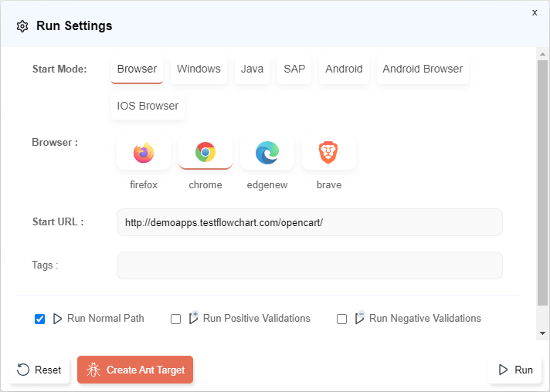Switch start mode to Windows
Image resolution: width=550 pixels, height=392 pixels.
[199, 69]
